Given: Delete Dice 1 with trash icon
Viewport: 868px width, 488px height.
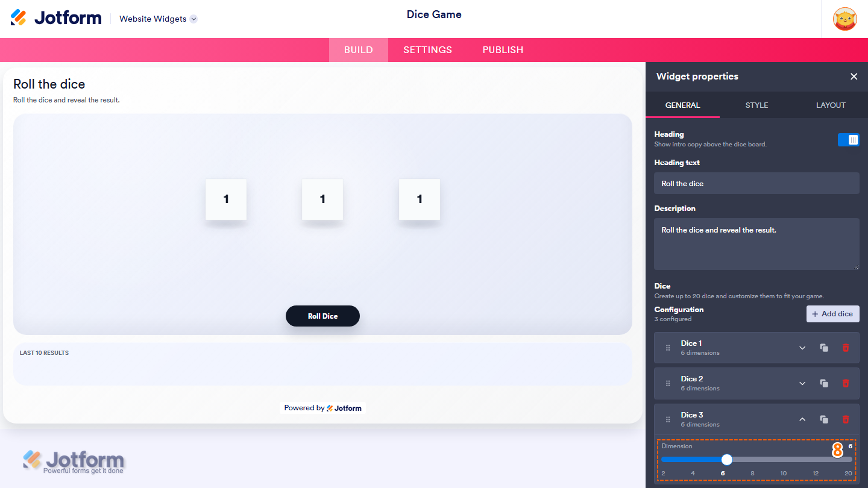Looking at the screenshot, I should (846, 348).
